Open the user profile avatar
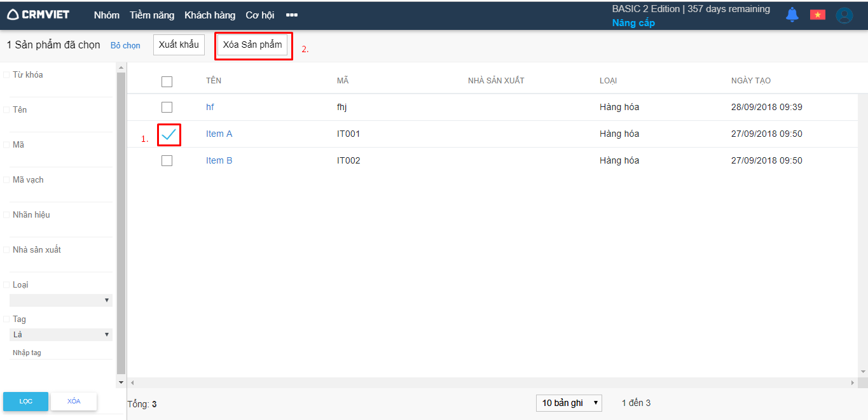 click(844, 15)
